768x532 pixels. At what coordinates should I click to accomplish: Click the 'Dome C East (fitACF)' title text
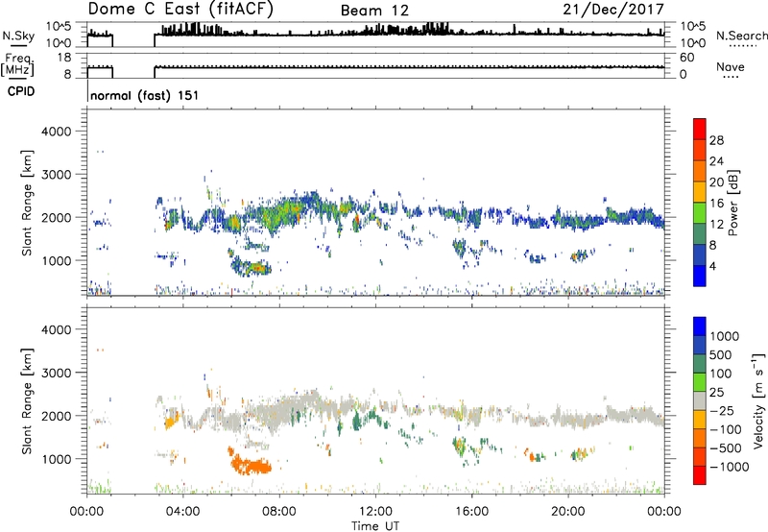click(x=180, y=9)
